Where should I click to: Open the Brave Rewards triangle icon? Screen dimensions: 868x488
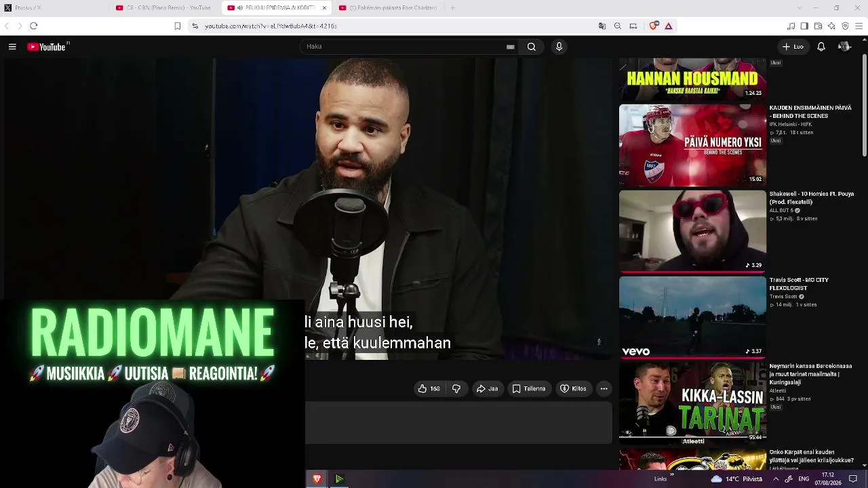669,26
